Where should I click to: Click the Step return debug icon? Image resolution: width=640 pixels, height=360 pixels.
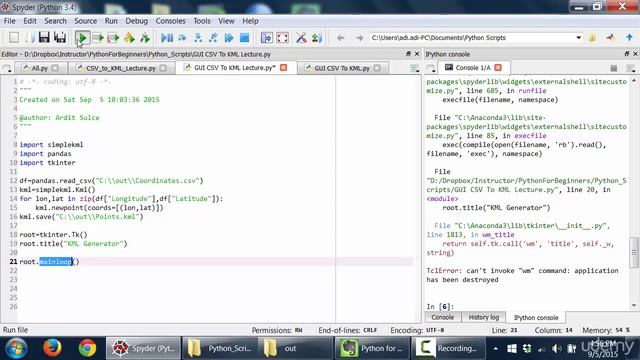click(213, 38)
